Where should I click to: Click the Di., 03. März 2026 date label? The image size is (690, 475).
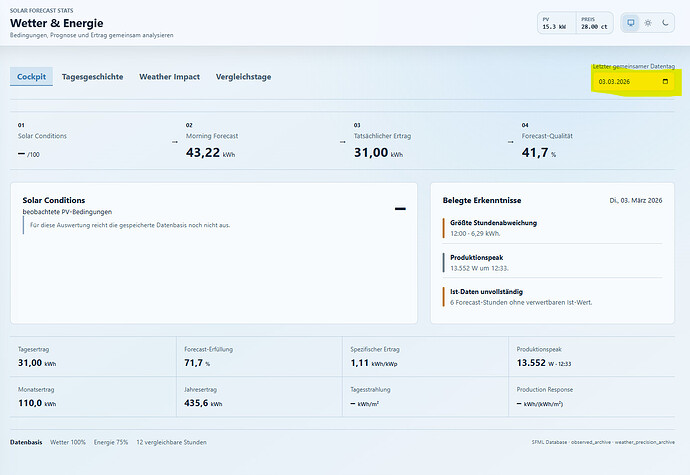point(635,200)
